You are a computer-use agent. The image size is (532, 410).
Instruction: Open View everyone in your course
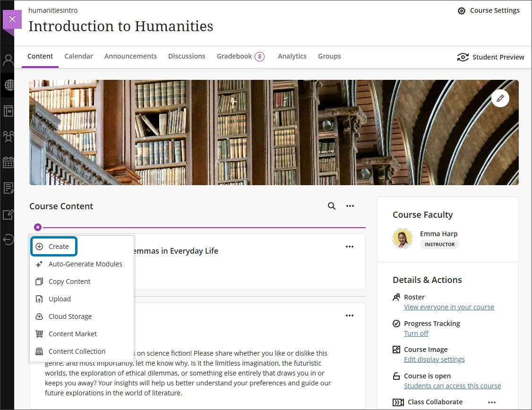tap(448, 307)
